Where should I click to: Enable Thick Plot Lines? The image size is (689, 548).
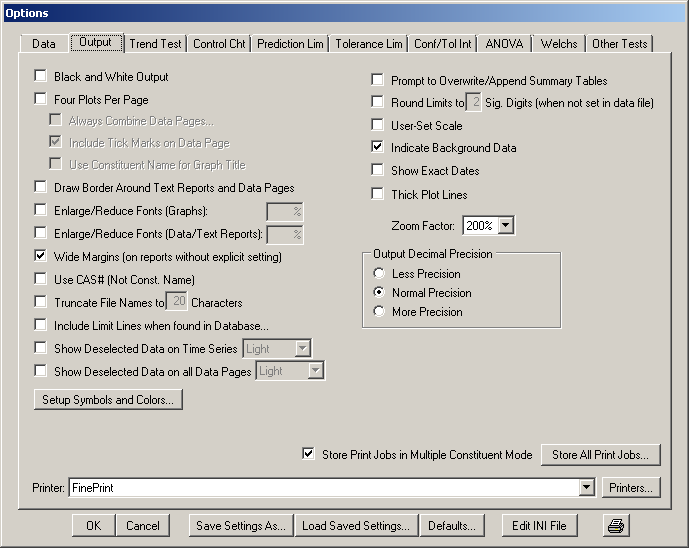coord(378,195)
